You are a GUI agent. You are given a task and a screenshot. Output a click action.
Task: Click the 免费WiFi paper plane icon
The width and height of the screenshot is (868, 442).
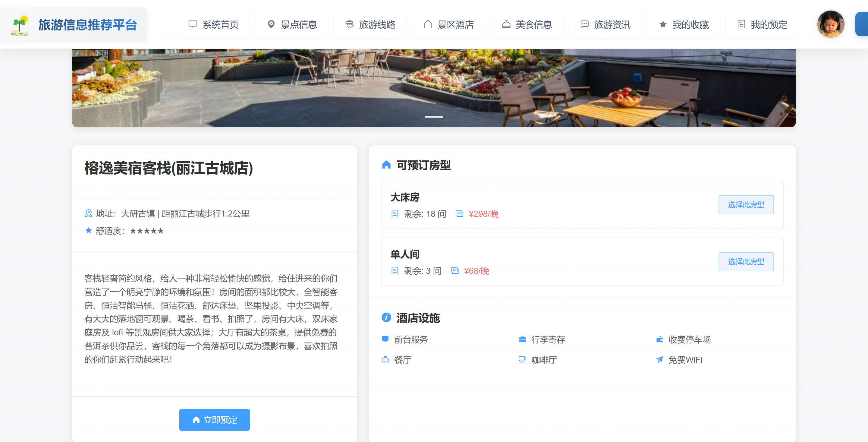point(659,359)
